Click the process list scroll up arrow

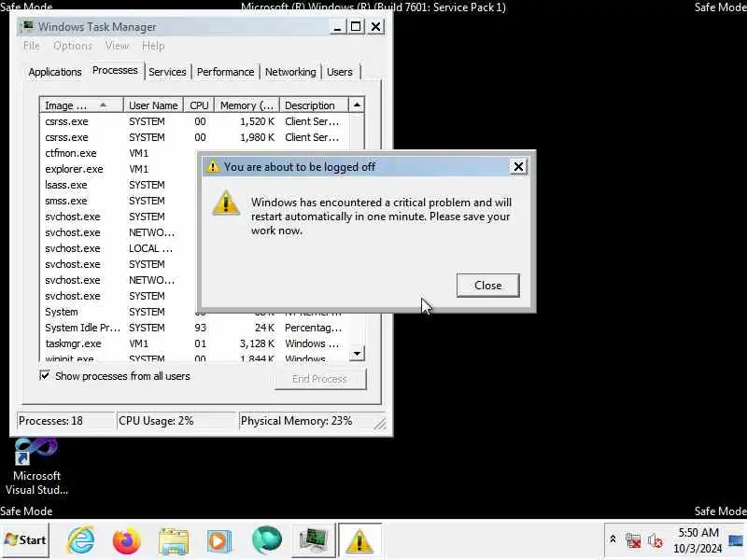coord(357,105)
